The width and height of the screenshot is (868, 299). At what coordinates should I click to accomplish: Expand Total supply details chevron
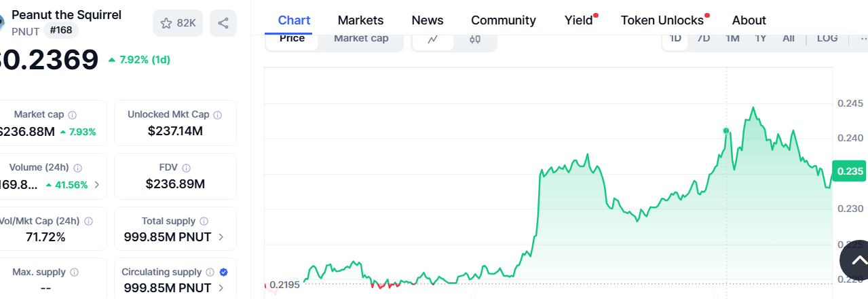[x=221, y=237]
